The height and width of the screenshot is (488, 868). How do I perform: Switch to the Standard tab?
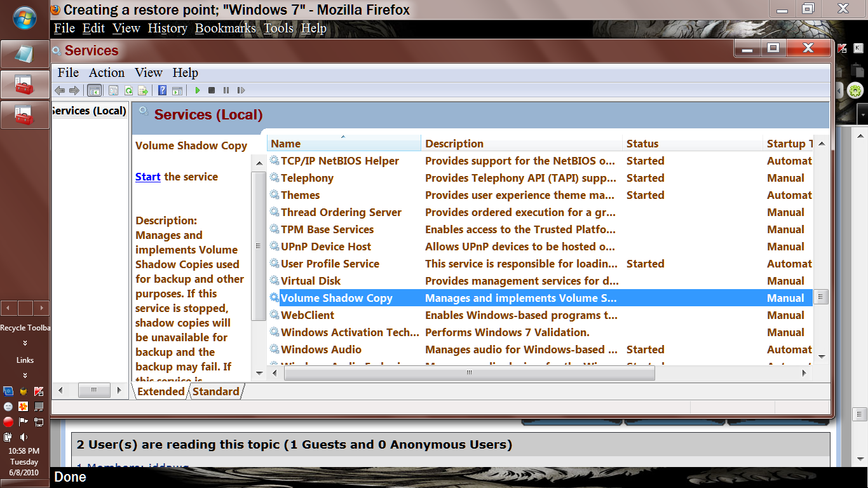(x=216, y=391)
